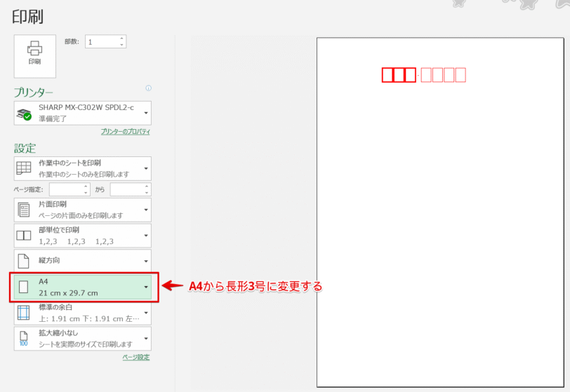Open the 標準の余白 margins dropdown
This screenshot has width=570, height=392.
point(83,313)
